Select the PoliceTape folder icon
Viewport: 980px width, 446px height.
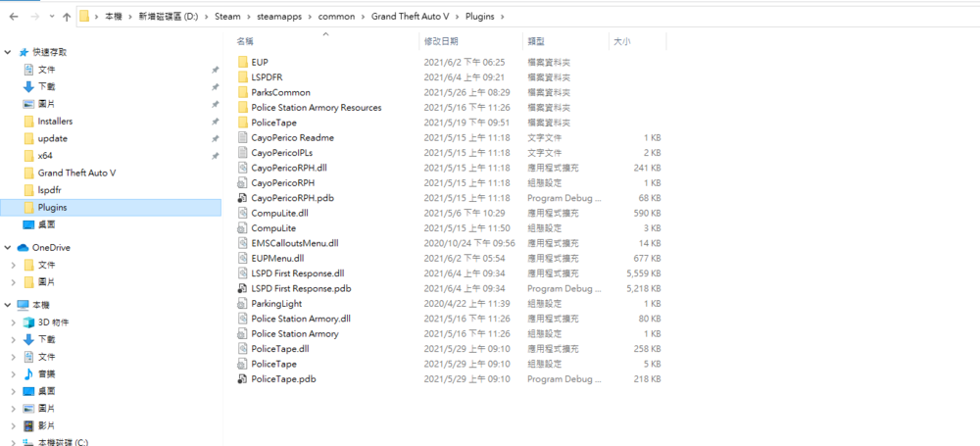tap(243, 123)
